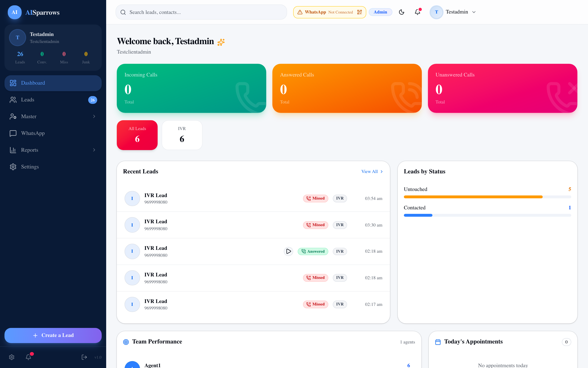Screen dimensions: 588x368
Task: Open the top bar notifications bell
Action: tap(418, 12)
